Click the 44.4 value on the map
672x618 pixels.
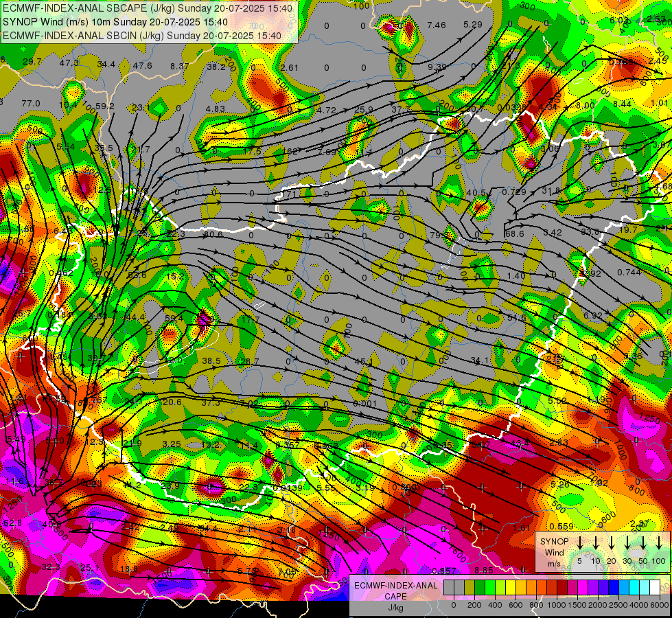(135, 317)
